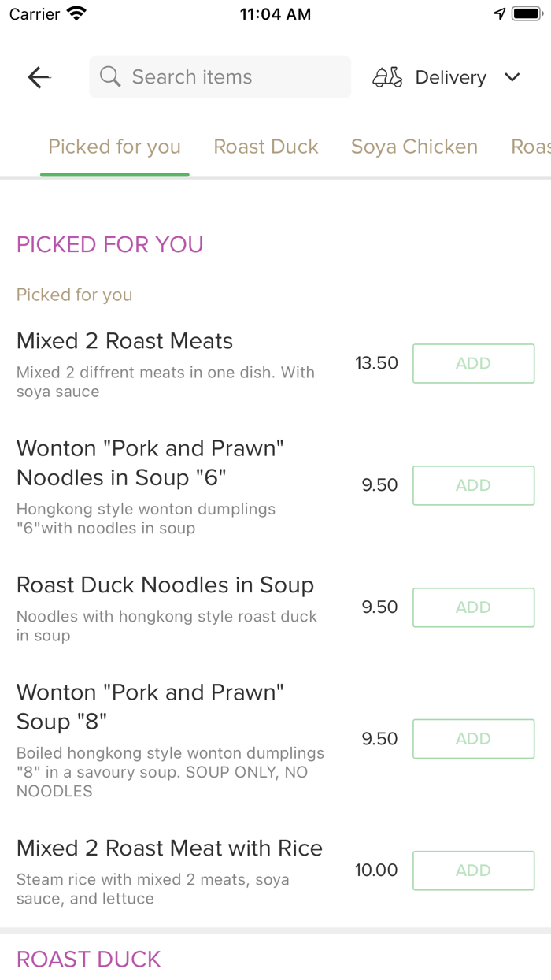Add Roast Duck Noodles in Soup
551x980 pixels.
pos(474,607)
